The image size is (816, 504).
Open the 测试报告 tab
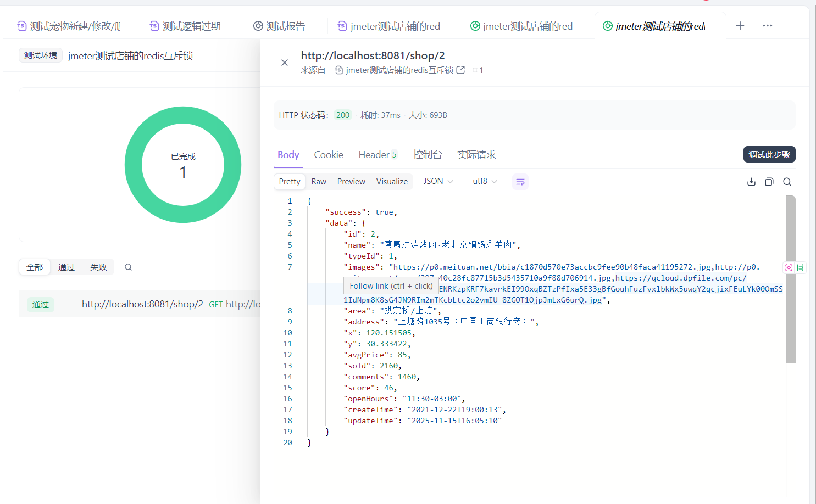pyautogui.click(x=279, y=26)
